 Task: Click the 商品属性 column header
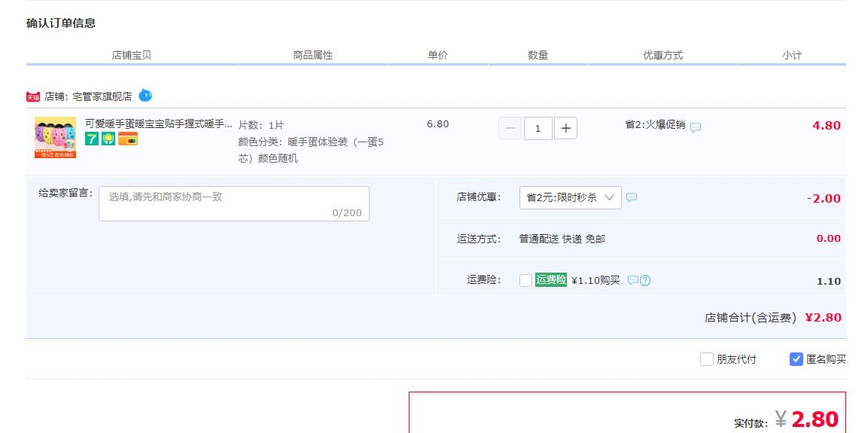click(312, 56)
